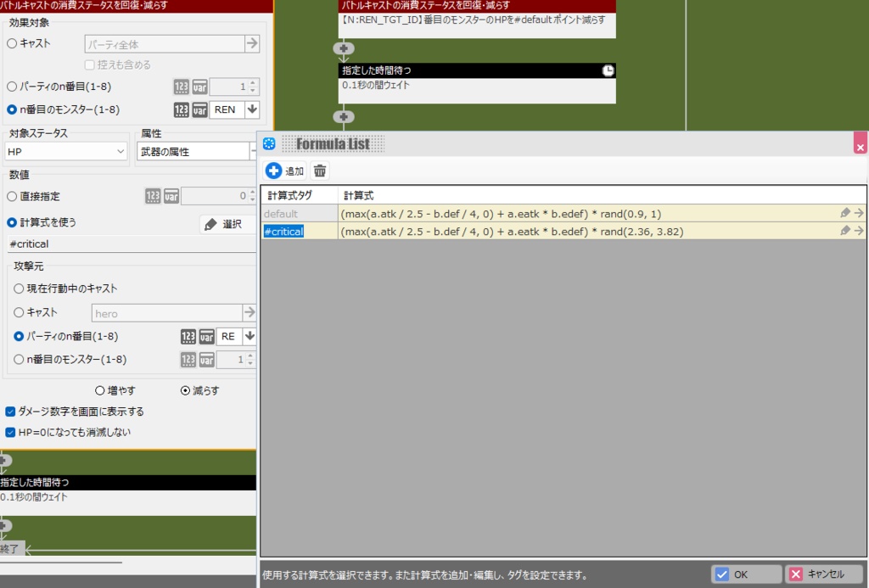The height and width of the screenshot is (588, 869).
Task: Select パーティのn番目 radio under 効果対象
Action: (x=12, y=87)
